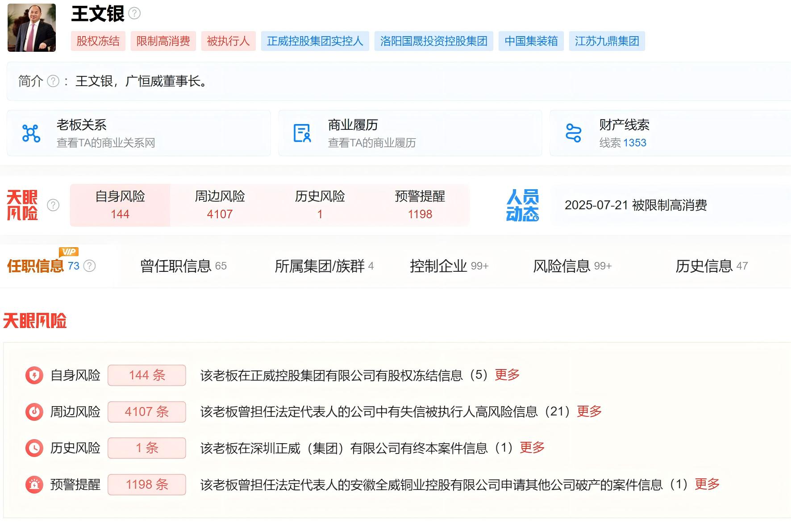Viewport: 791px width, 532px height.
Task: Open the 洛阳国晟投资控股集团 tag
Action: coord(434,41)
